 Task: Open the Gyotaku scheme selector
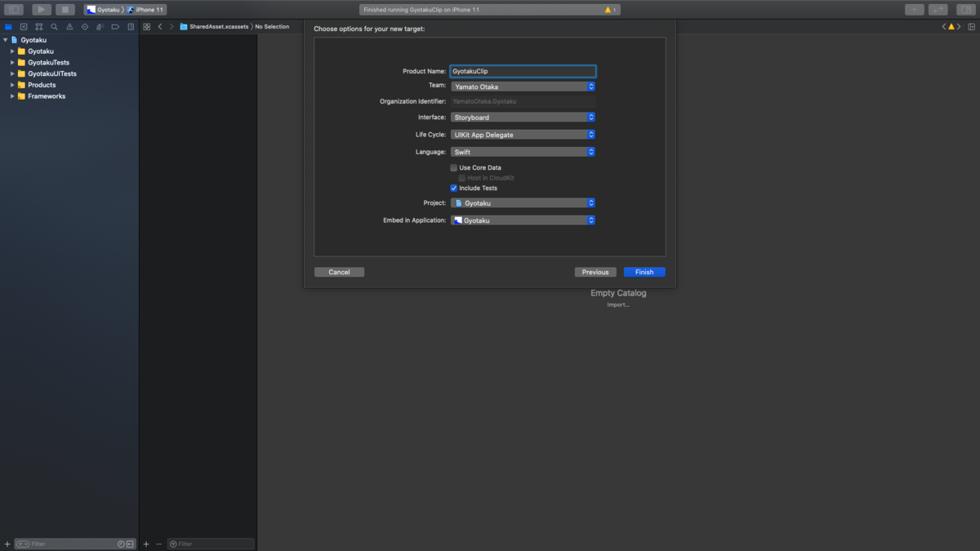tap(104, 10)
